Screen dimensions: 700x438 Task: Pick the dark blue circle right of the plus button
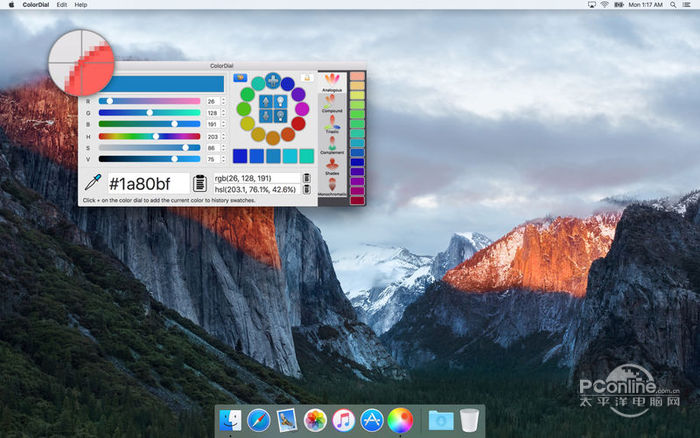point(288,83)
